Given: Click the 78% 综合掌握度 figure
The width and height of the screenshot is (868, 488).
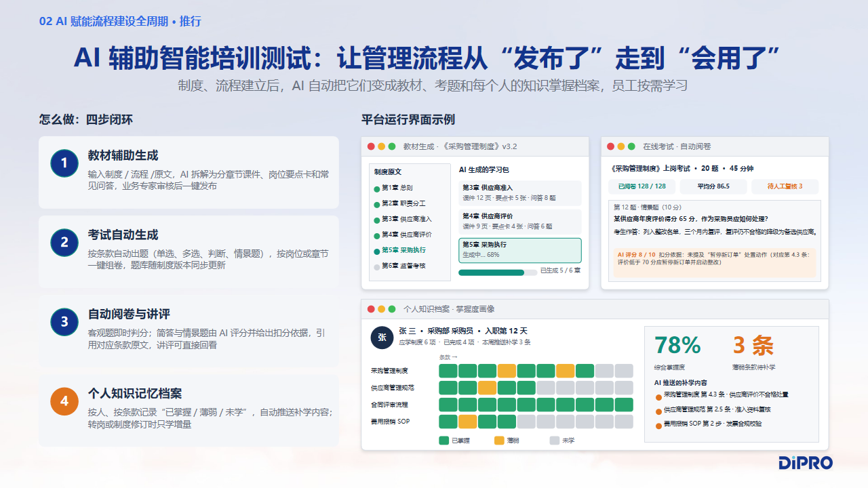Looking at the screenshot, I should click(677, 346).
